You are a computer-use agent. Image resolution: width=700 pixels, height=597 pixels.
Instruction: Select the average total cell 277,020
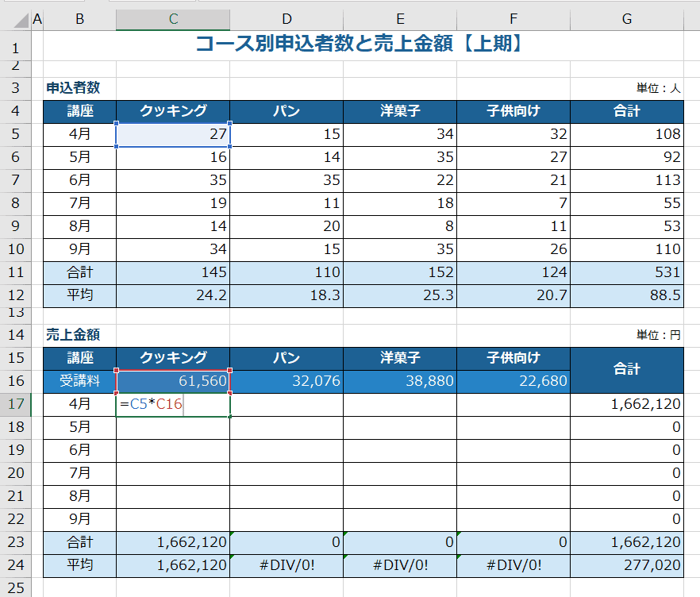click(x=627, y=566)
